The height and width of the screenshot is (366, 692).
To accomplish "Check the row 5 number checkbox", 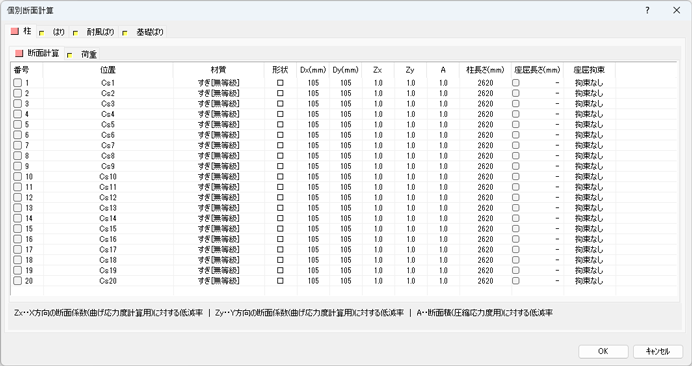I will click(x=17, y=125).
